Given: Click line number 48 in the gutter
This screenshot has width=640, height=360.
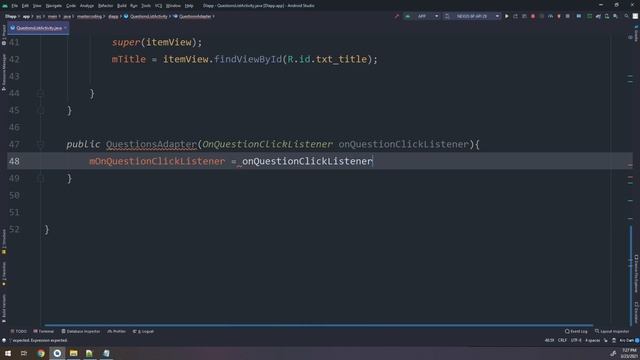Looking at the screenshot, I should (x=14, y=161).
